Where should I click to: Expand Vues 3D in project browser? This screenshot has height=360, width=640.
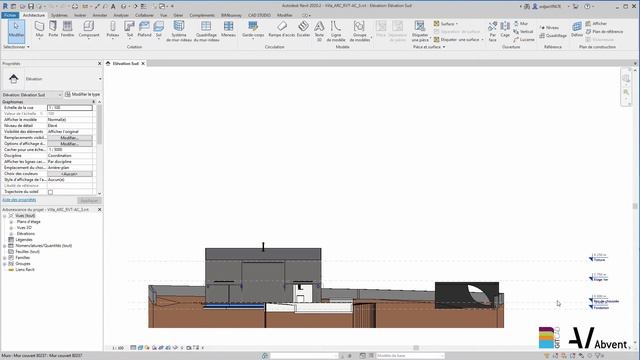point(11,228)
